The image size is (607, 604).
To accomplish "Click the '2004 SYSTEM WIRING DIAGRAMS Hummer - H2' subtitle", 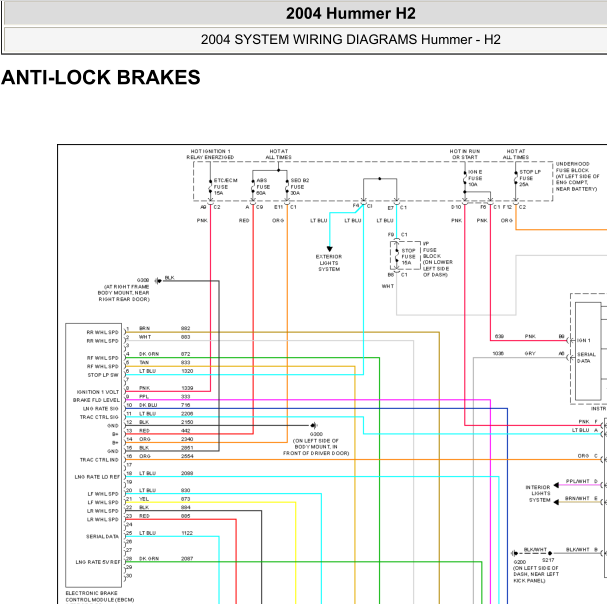I will (x=351, y=39).
